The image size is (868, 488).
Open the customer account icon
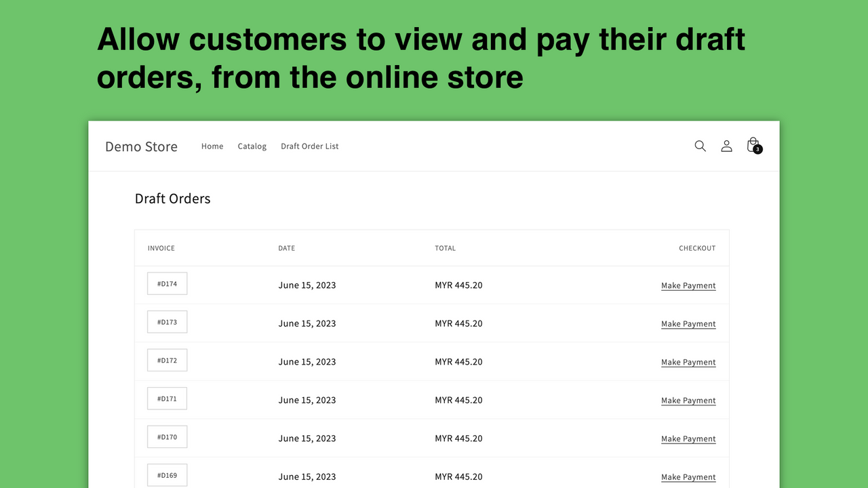[x=726, y=146]
